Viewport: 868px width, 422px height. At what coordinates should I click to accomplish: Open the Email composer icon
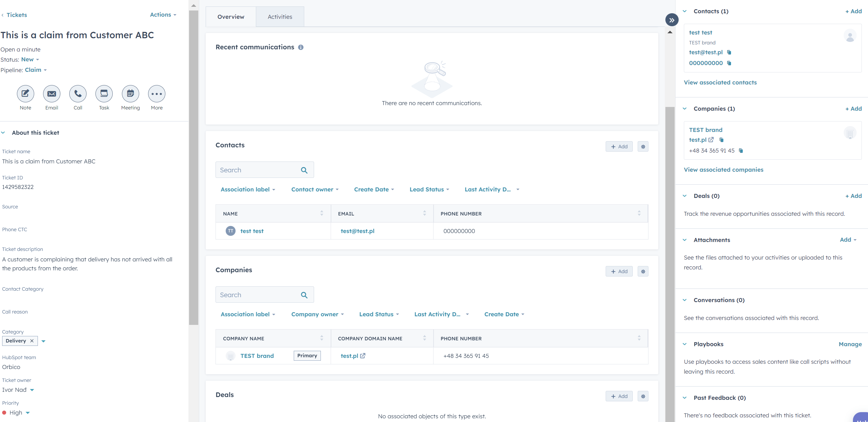[x=51, y=94]
